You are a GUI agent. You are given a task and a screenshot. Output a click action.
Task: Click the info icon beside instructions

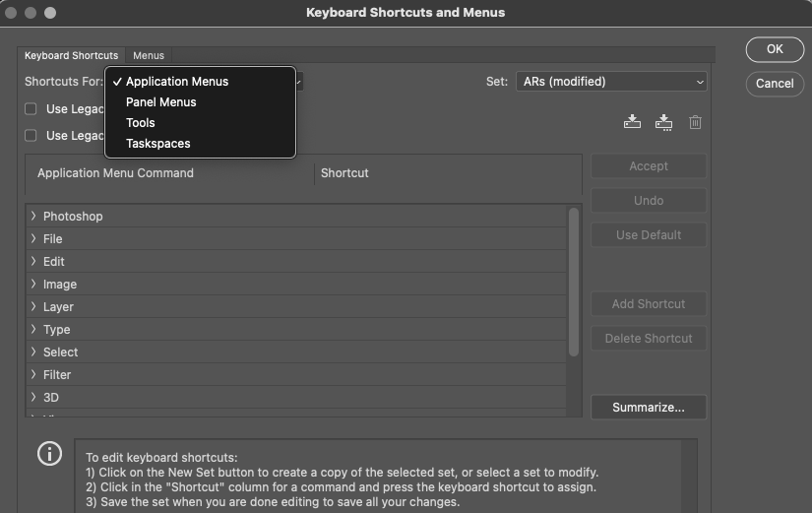[x=49, y=453]
